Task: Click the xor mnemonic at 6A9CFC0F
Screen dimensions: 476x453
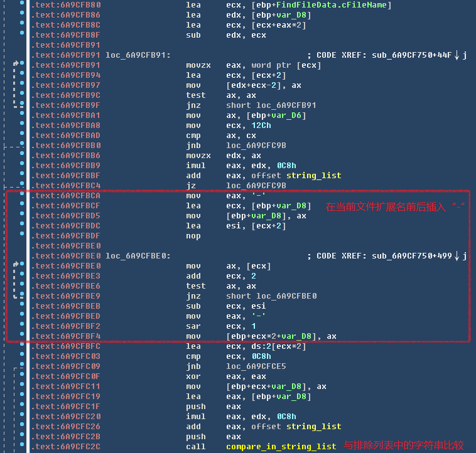Action: click(x=193, y=376)
